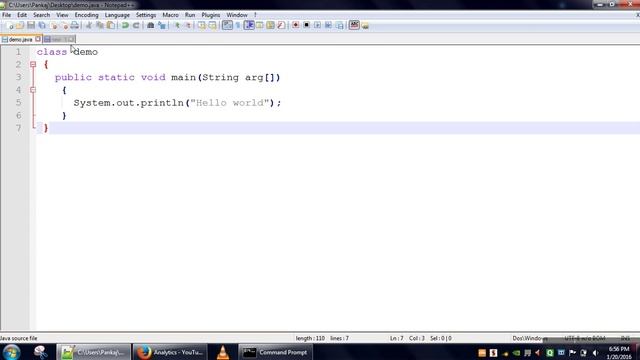This screenshot has height=360, width=640.
Task: Open the Edit menu
Action: pos(22,15)
